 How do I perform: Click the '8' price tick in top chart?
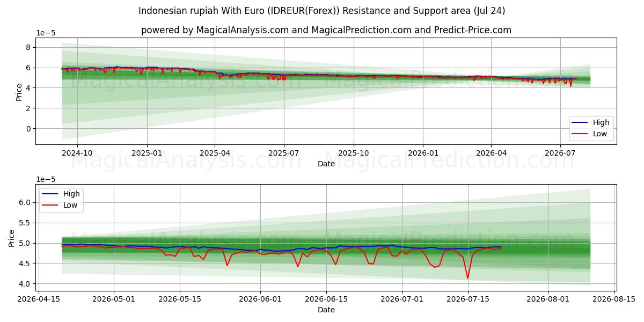pyautogui.click(x=29, y=47)
